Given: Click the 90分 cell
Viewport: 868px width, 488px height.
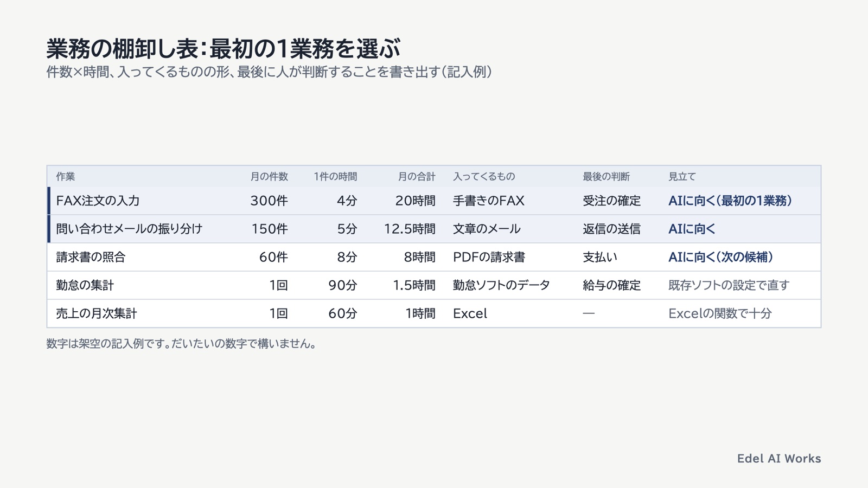Looking at the screenshot, I should click(343, 285).
